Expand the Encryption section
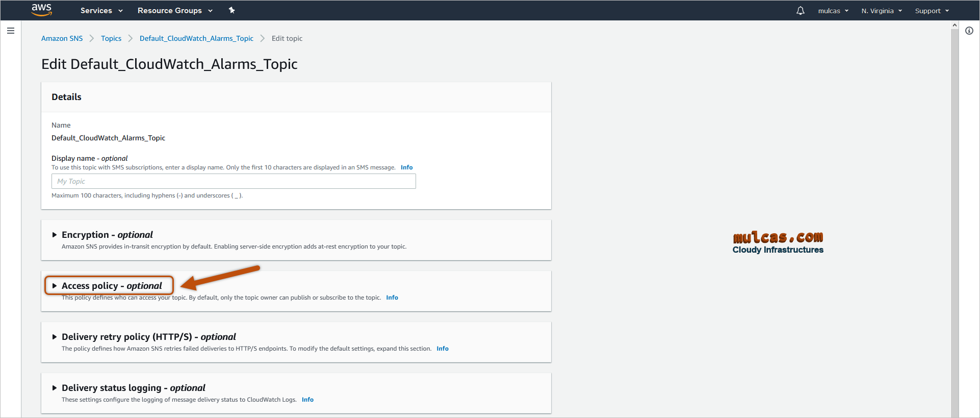Image resolution: width=980 pixels, height=418 pixels. point(55,235)
